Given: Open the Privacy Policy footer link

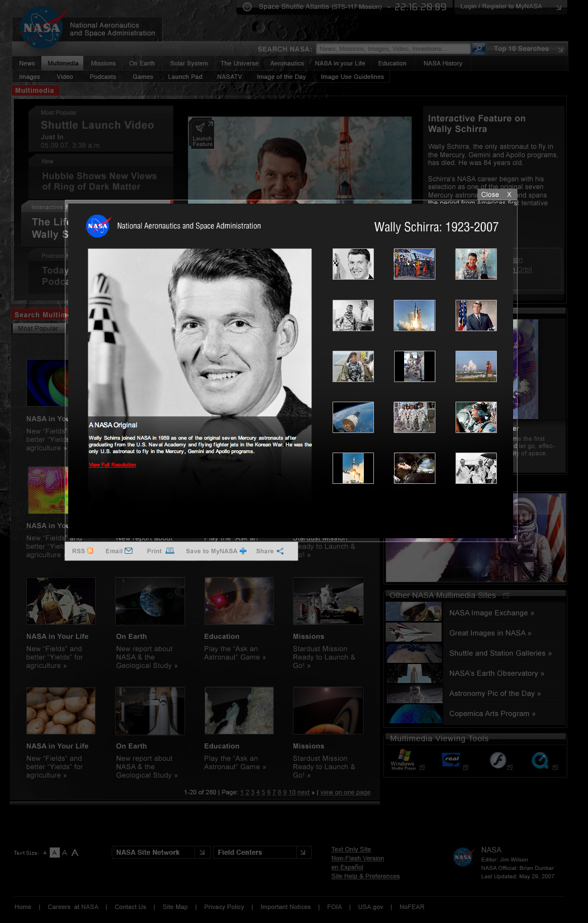Looking at the screenshot, I should pyautogui.click(x=224, y=907).
